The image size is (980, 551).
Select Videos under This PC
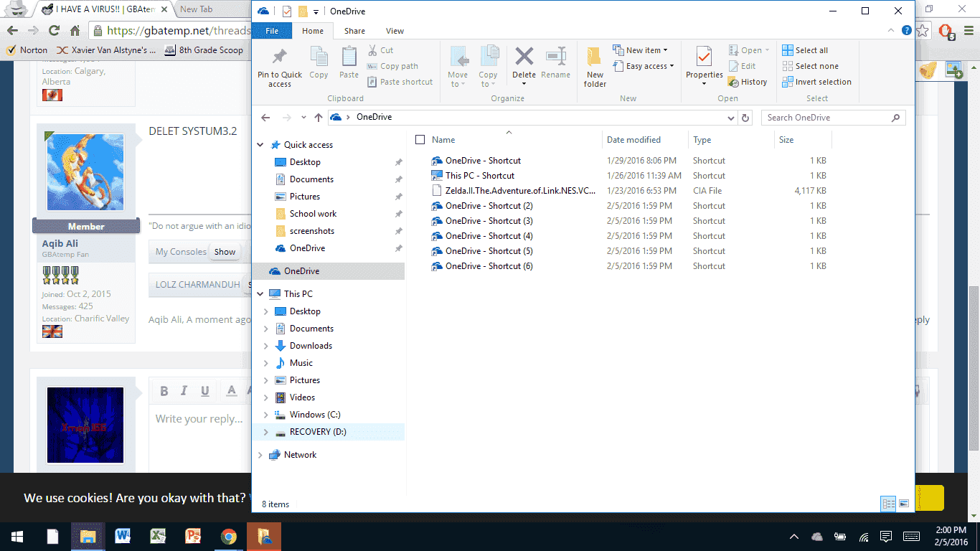coord(302,397)
